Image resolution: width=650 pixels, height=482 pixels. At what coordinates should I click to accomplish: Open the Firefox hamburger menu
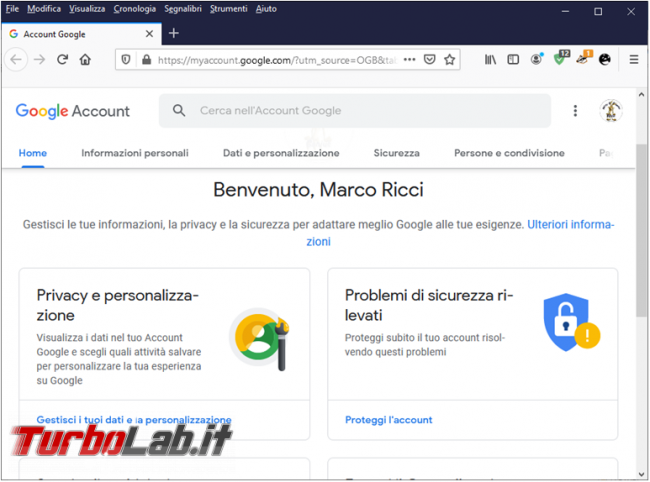pos(634,60)
